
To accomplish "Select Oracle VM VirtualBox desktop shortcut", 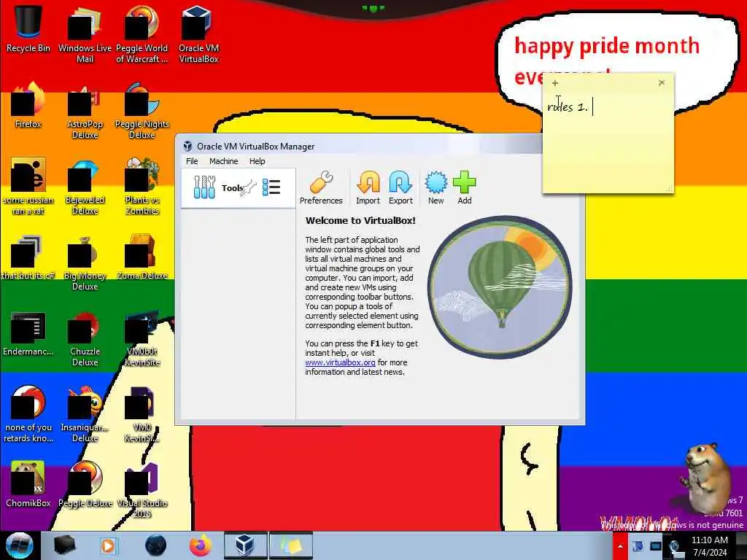I will click(198, 34).
